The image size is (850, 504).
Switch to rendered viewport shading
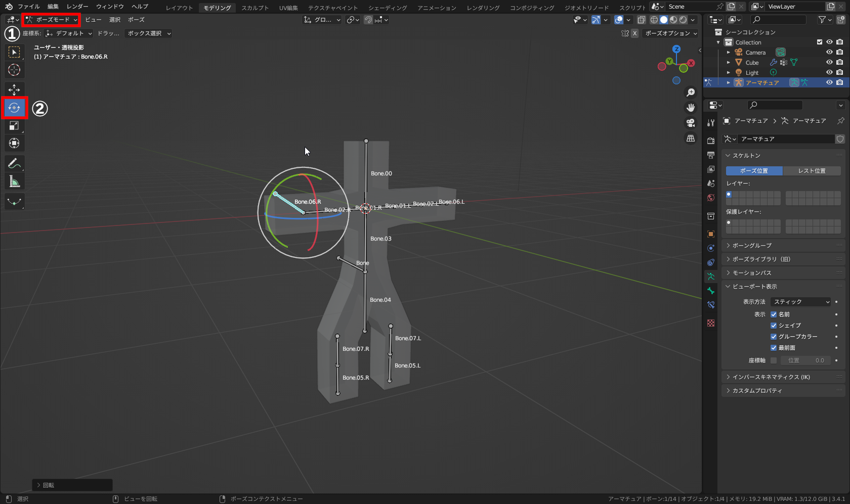tap(683, 20)
